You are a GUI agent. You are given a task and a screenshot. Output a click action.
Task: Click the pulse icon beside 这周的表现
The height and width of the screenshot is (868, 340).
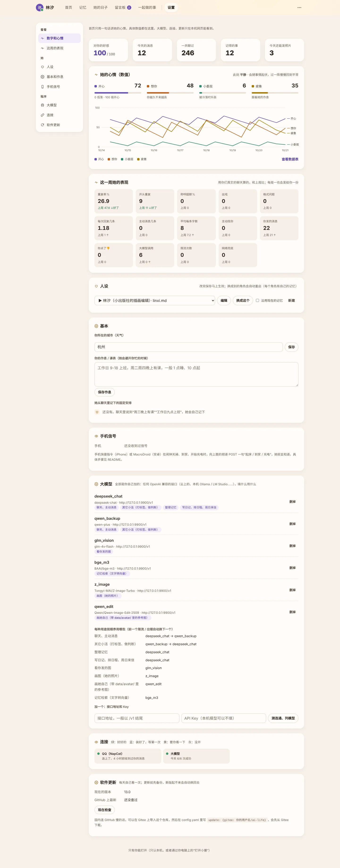pos(42,48)
